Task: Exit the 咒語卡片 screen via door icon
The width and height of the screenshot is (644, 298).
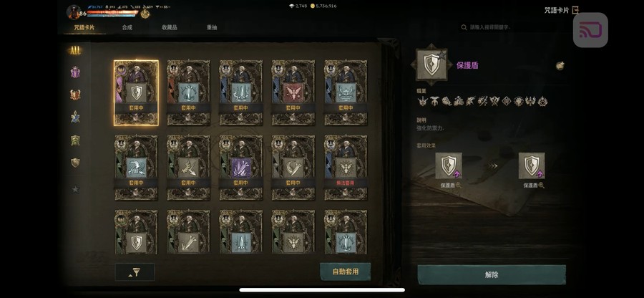Action: tap(575, 10)
